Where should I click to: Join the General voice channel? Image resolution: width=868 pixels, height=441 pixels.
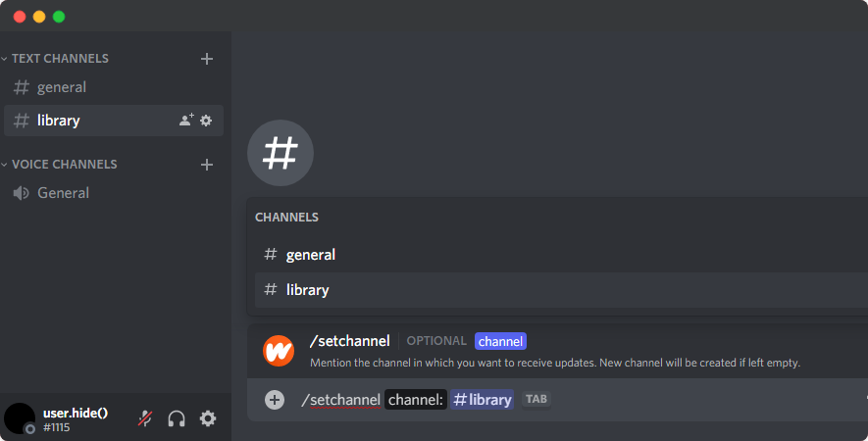[63, 193]
